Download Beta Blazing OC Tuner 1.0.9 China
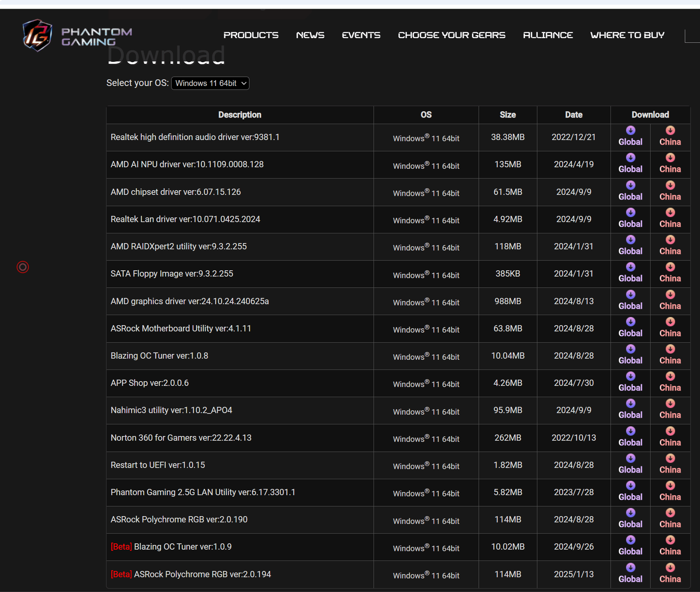 tap(670, 546)
